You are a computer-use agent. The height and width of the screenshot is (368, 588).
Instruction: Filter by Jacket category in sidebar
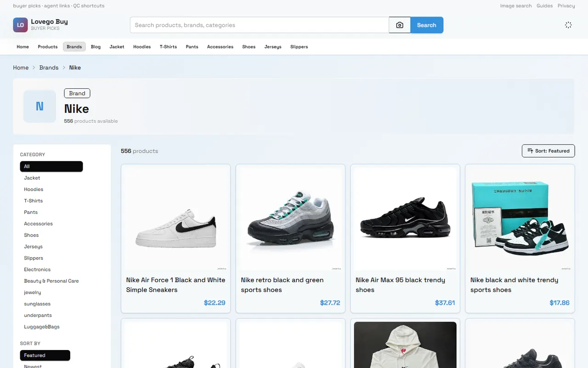32,178
